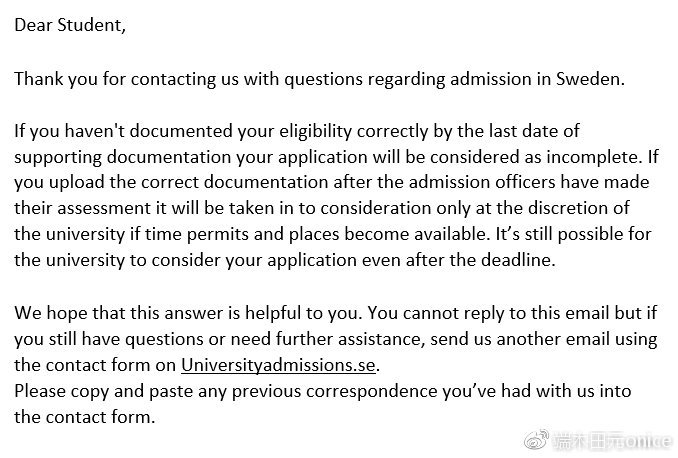Image resolution: width=678 pixels, height=458 pixels.
Task: Click the watermark username text beside Weibo logo
Action: 613,441
